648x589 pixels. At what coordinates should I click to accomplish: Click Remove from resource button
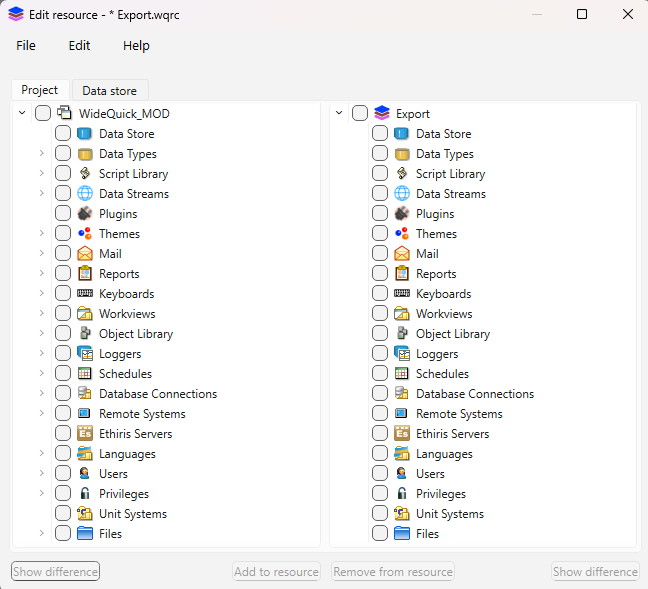393,571
